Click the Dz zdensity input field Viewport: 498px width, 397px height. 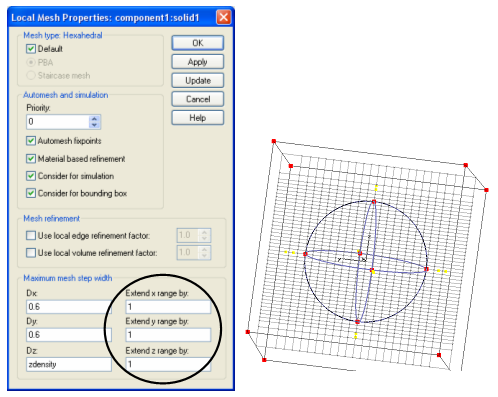pyautogui.click(x=69, y=364)
